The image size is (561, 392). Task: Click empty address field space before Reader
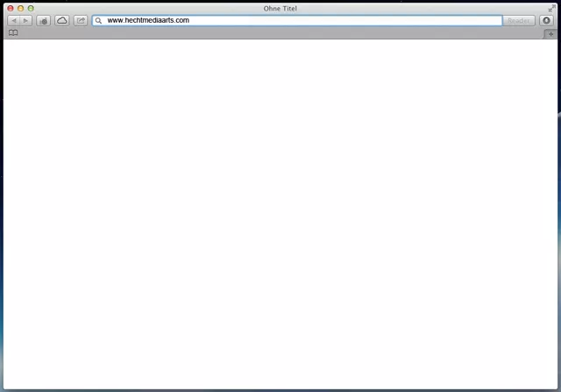point(351,20)
